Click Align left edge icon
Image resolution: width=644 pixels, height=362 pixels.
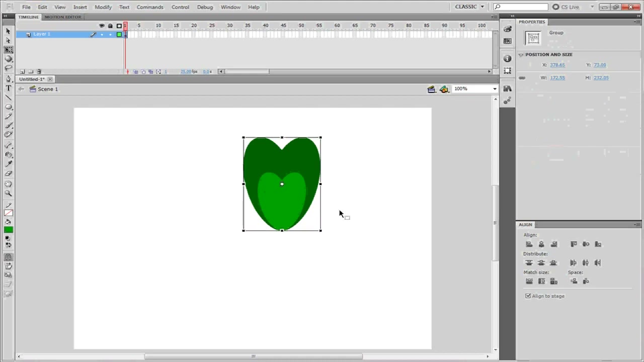point(529,244)
